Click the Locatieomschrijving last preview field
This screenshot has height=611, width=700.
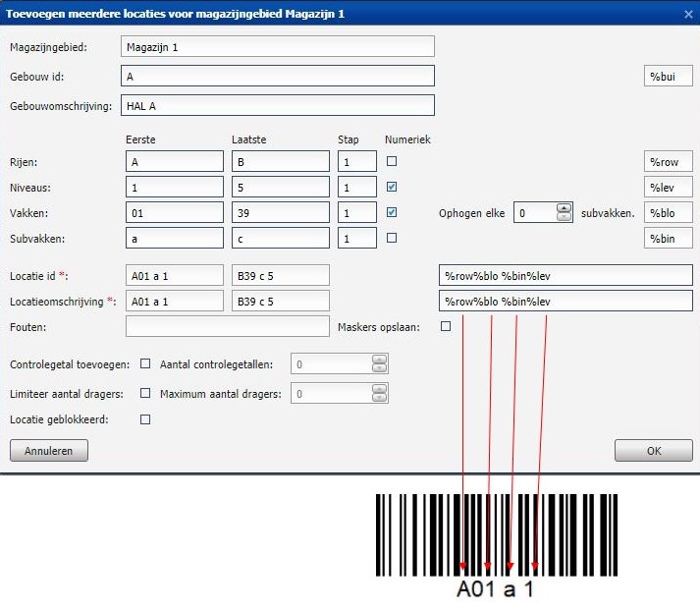(281, 301)
